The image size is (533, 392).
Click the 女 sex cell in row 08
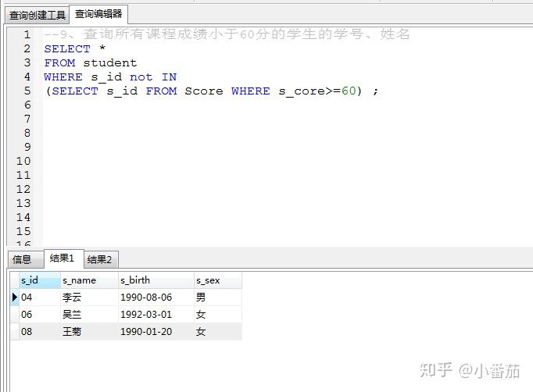[218, 331]
